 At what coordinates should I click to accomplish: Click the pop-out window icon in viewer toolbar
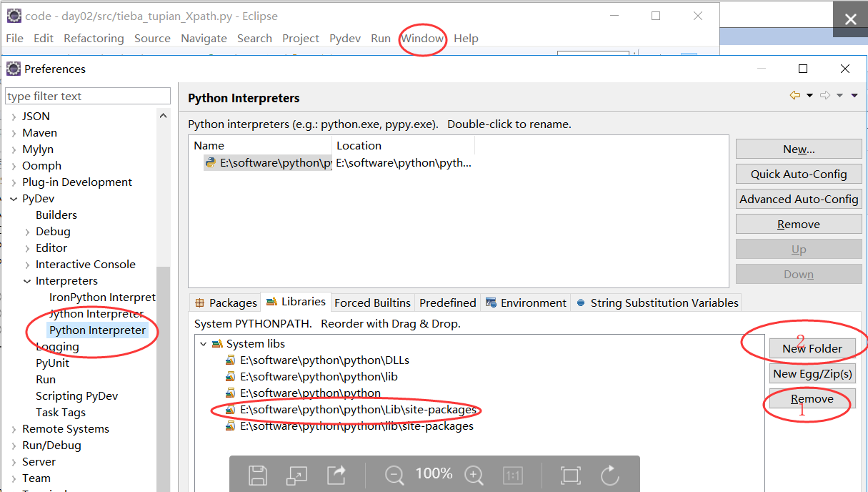click(296, 475)
